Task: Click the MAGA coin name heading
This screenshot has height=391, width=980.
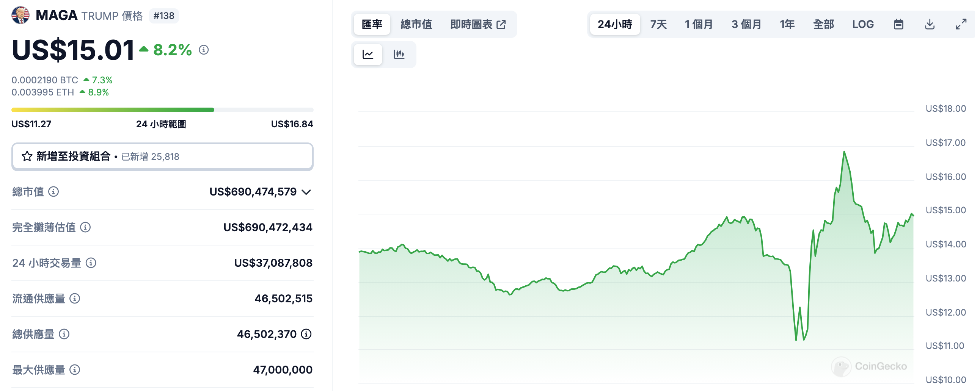Action: [56, 16]
